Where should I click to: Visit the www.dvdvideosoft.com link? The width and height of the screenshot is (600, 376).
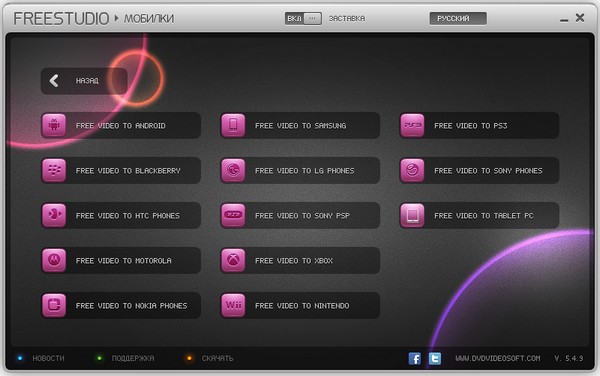497,358
